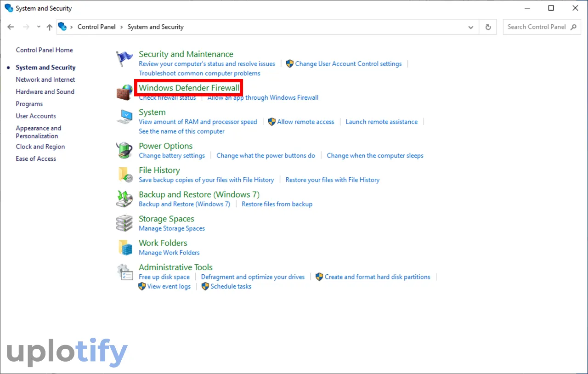Click Manage Storage Spaces link
This screenshot has height=374, width=588.
click(172, 228)
